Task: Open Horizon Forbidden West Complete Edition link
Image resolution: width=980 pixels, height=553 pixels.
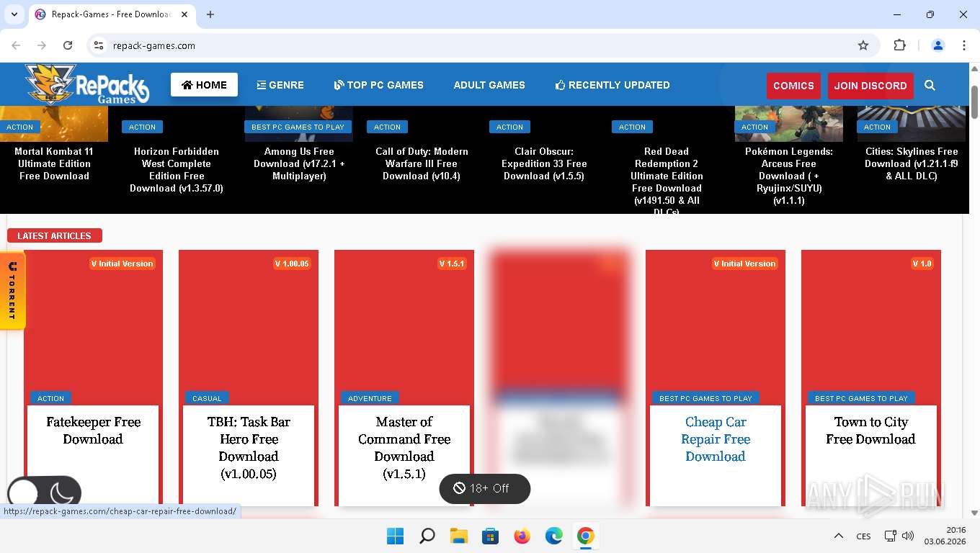Action: tap(177, 170)
